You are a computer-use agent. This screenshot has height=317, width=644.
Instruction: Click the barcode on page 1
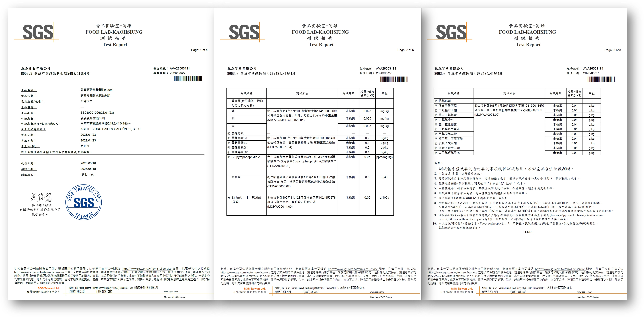tap(188, 79)
